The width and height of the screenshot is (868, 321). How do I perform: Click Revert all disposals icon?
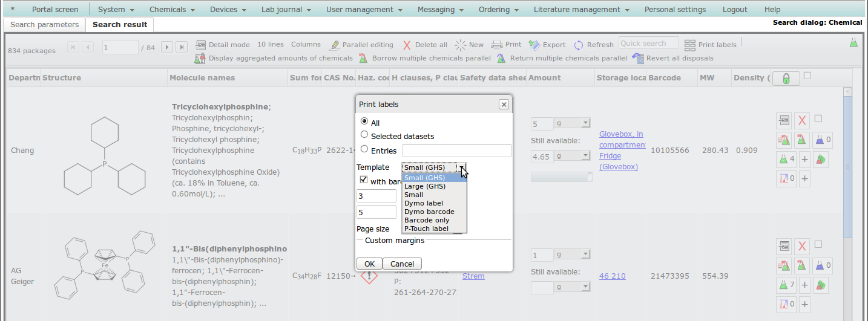pyautogui.click(x=637, y=58)
